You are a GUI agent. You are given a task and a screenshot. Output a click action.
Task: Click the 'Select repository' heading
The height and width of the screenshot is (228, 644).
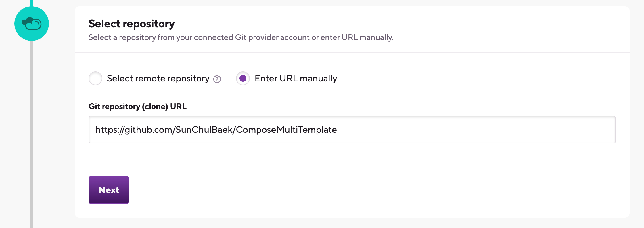(132, 24)
